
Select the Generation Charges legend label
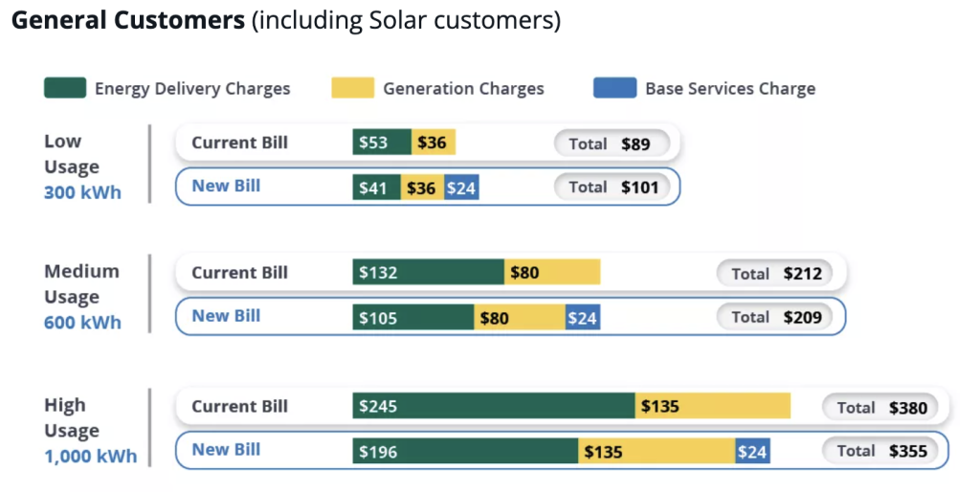[x=463, y=89]
